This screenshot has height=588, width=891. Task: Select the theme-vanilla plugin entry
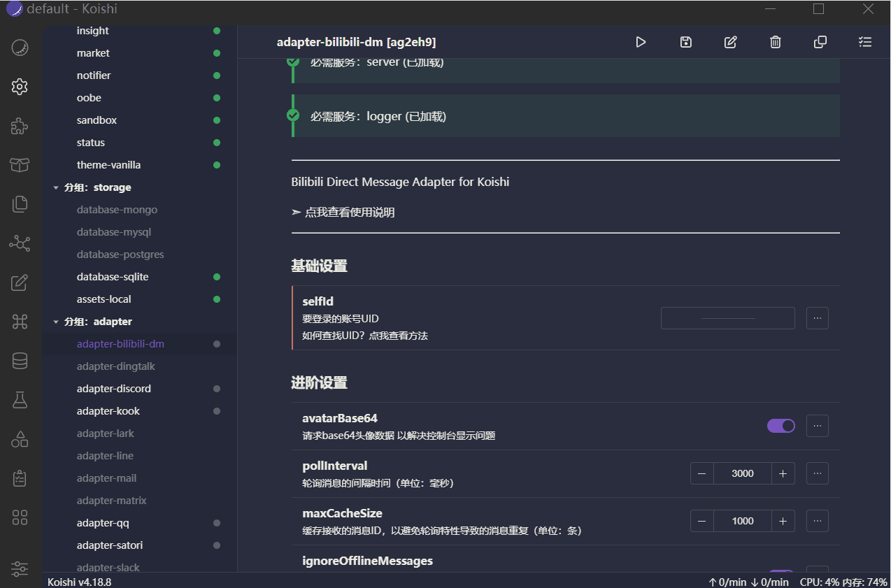coord(139,165)
